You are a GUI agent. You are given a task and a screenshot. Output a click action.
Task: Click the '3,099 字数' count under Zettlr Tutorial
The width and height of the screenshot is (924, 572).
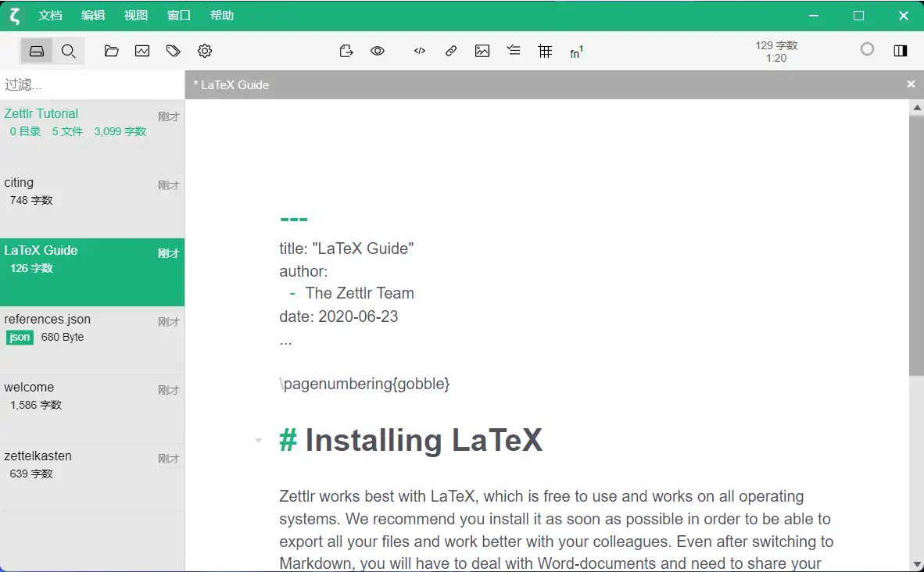tap(120, 131)
